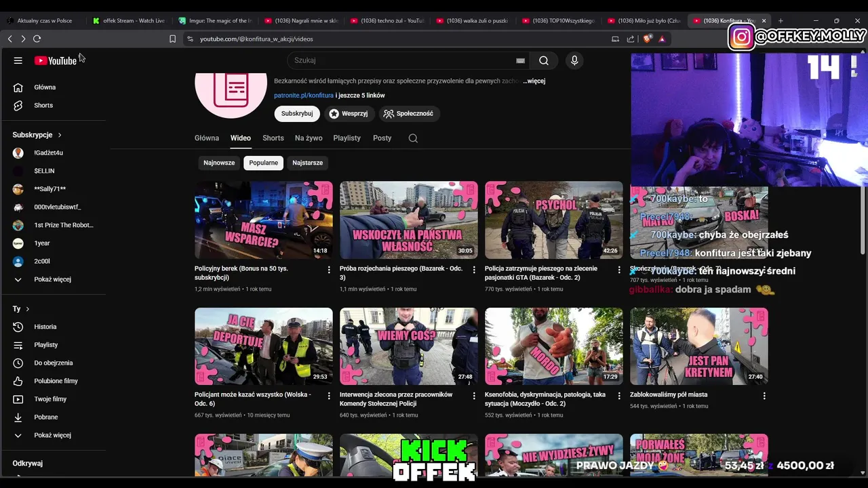Switch to the Wideo tab

pyautogui.click(x=241, y=138)
